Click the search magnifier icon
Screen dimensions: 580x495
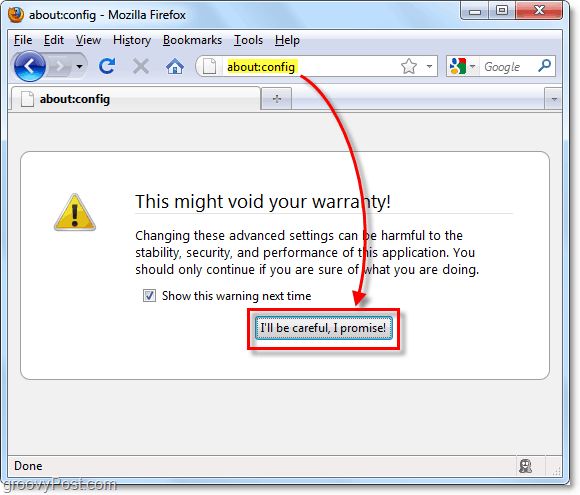tap(544, 66)
